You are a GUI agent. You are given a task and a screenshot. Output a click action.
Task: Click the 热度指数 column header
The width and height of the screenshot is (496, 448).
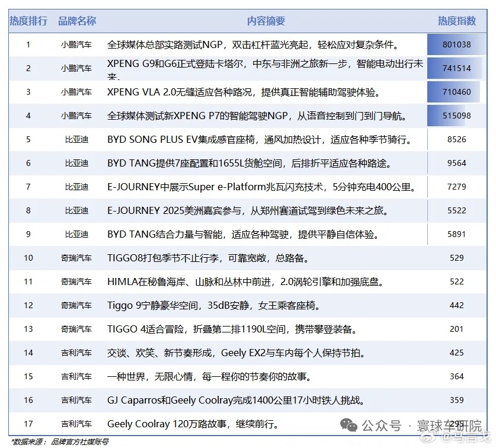pyautogui.click(x=457, y=21)
